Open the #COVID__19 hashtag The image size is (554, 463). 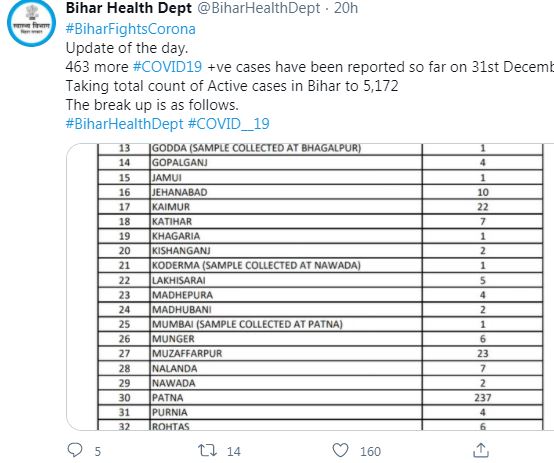coord(229,124)
